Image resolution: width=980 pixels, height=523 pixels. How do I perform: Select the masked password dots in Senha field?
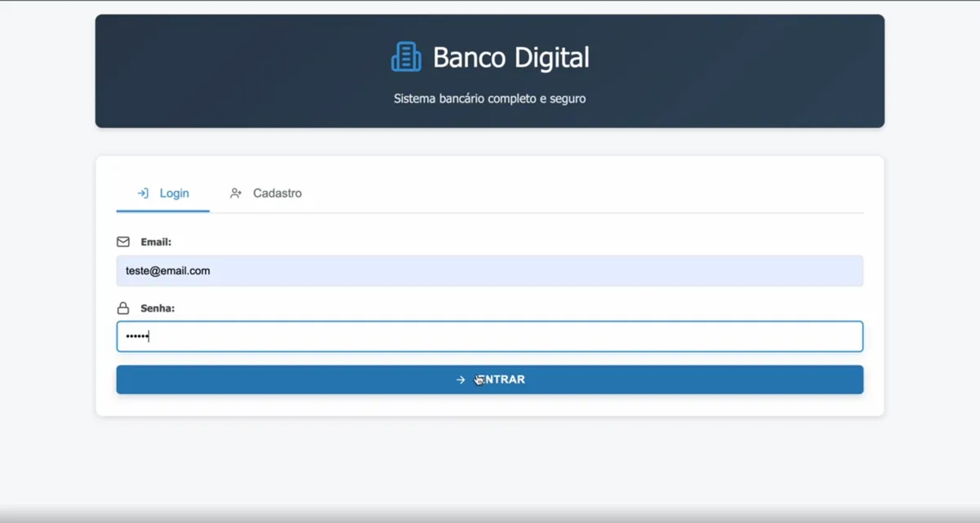[x=136, y=335]
